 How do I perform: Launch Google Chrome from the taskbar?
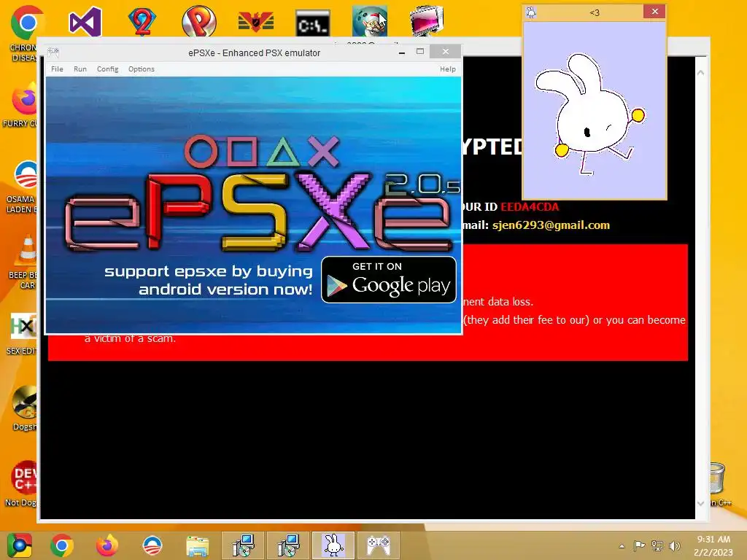(x=62, y=545)
